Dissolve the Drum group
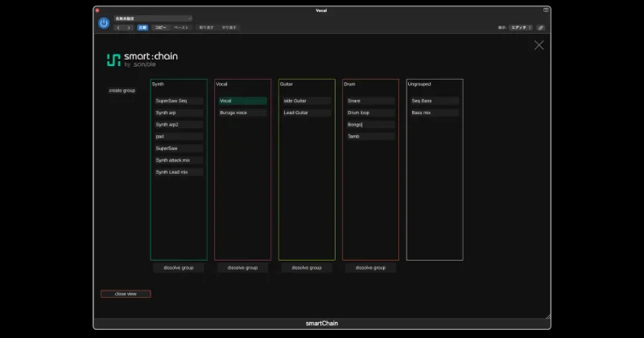Viewport: 644px width, 338px height. pyautogui.click(x=370, y=268)
